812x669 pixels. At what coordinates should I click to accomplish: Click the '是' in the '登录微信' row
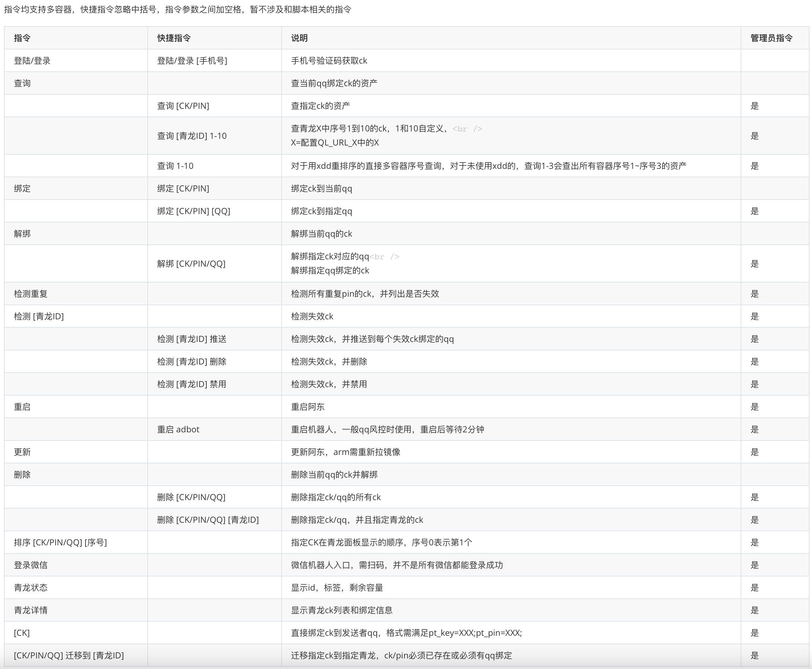(754, 565)
